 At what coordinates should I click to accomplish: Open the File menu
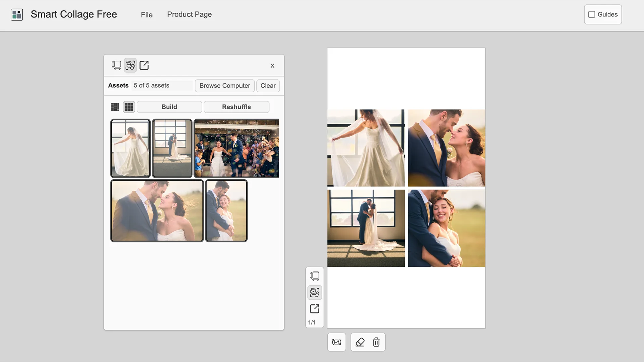coord(147,15)
